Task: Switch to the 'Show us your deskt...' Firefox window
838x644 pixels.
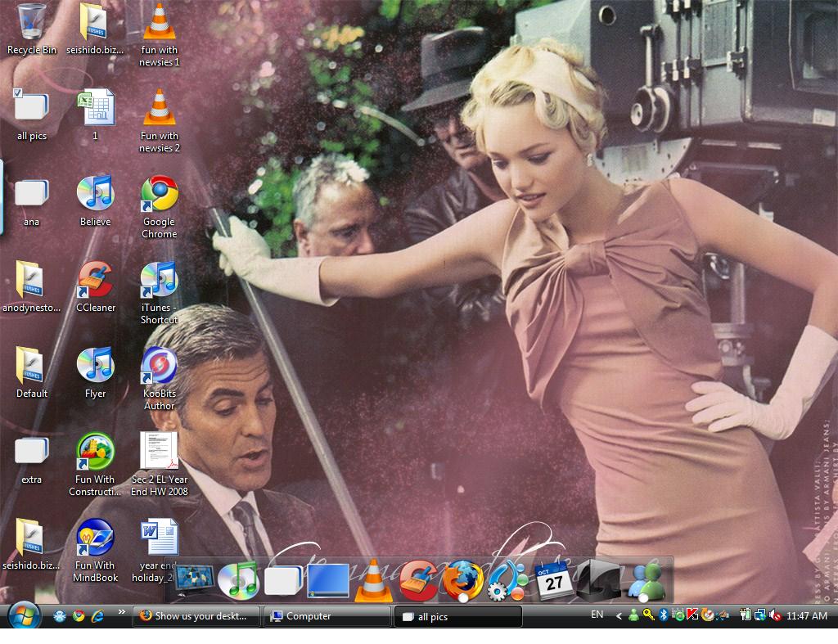Action: click(196, 616)
